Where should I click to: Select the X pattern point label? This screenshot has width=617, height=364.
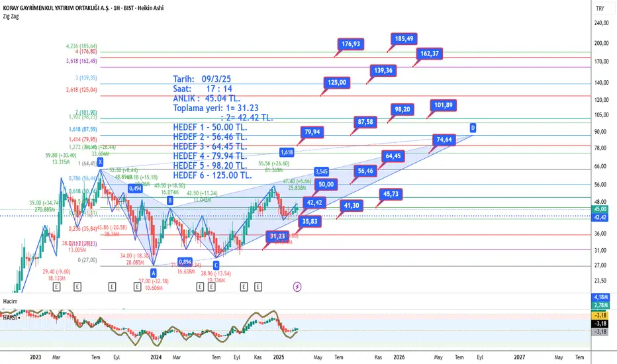pos(101,161)
